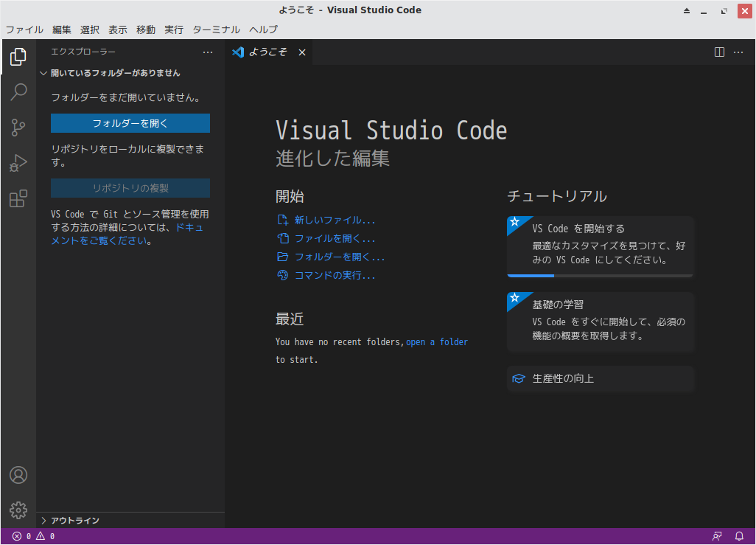Viewport: 756px width, 545px height.
Task: Open the 編集 menu
Action: coord(62,30)
